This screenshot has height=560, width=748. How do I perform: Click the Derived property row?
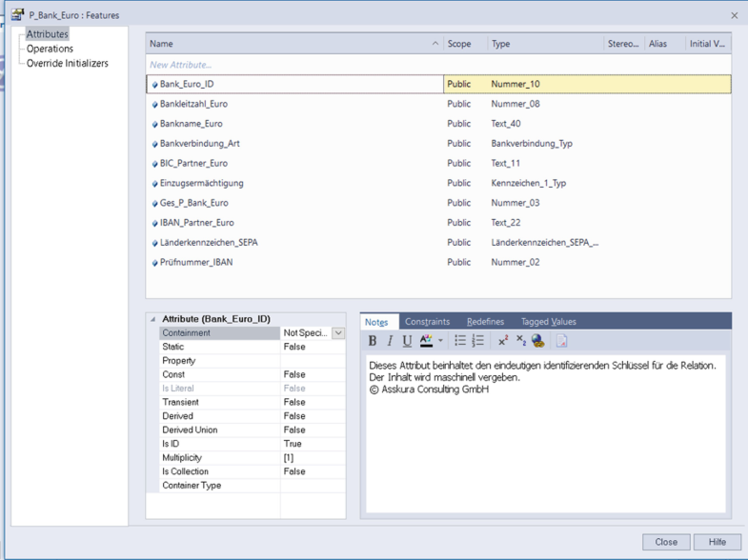coord(253,416)
